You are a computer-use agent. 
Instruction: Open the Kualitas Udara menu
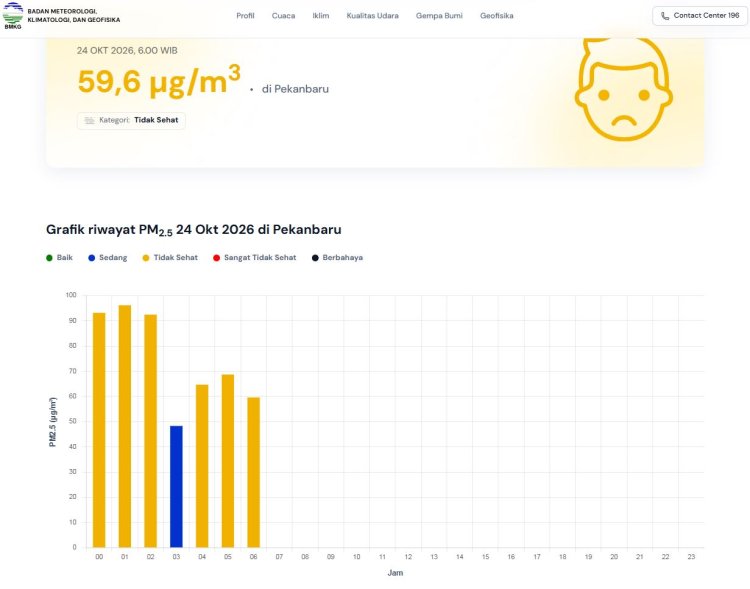[x=372, y=16]
